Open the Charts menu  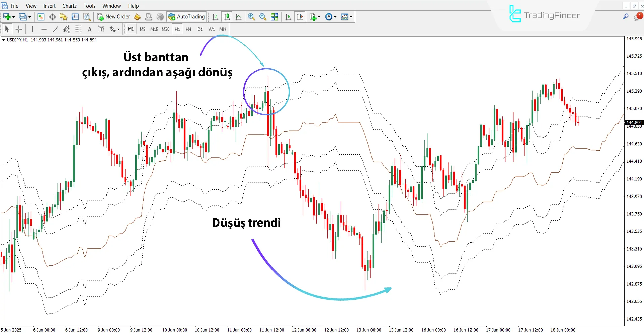[x=69, y=6]
